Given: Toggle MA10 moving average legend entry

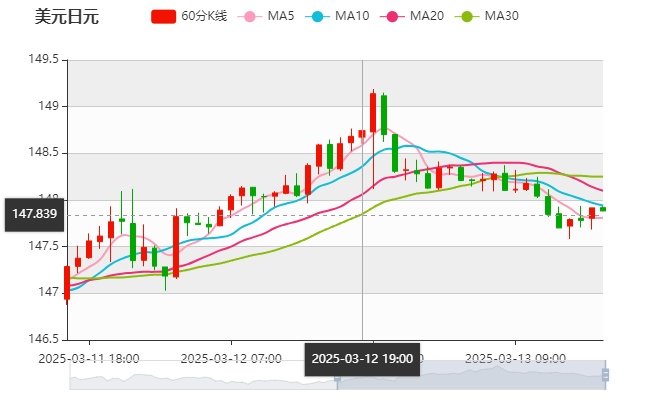Looking at the screenshot, I should click(353, 17).
